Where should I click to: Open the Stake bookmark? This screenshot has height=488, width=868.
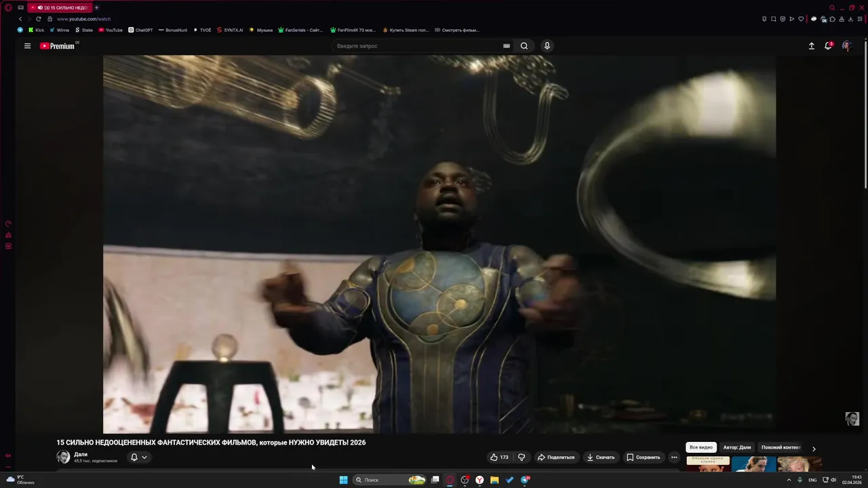pyautogui.click(x=84, y=30)
